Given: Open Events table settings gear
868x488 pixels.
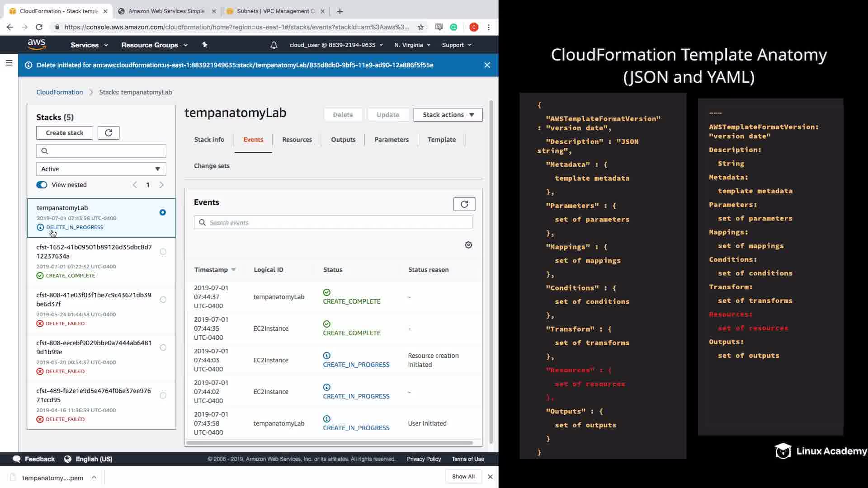Looking at the screenshot, I should pyautogui.click(x=468, y=245).
